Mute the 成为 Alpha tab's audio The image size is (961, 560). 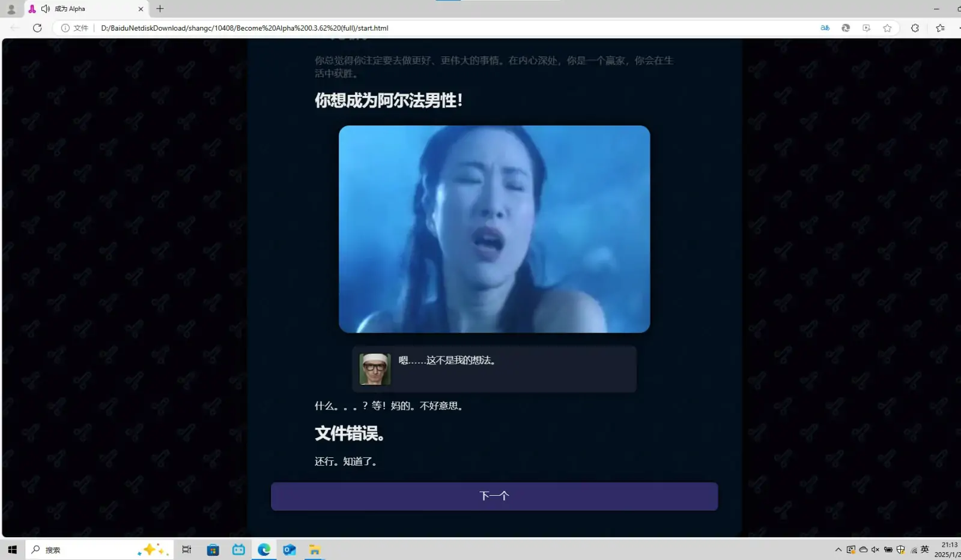[x=45, y=8]
